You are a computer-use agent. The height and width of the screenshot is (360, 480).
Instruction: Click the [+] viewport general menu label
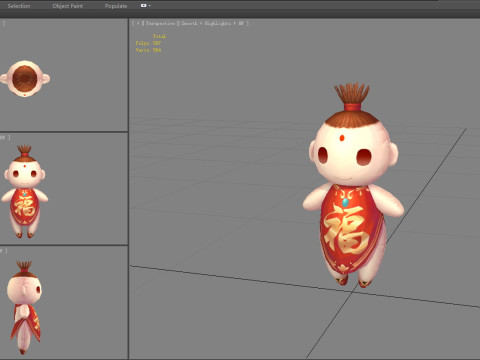(x=138, y=24)
